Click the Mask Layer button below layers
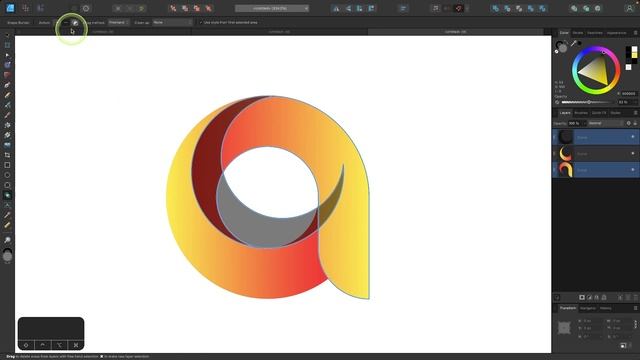 582,298
